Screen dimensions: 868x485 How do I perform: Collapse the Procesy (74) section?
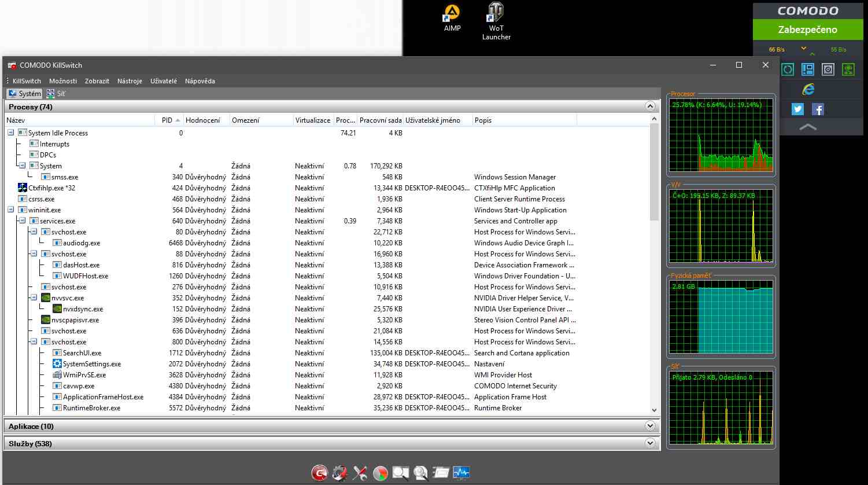pyautogui.click(x=650, y=106)
